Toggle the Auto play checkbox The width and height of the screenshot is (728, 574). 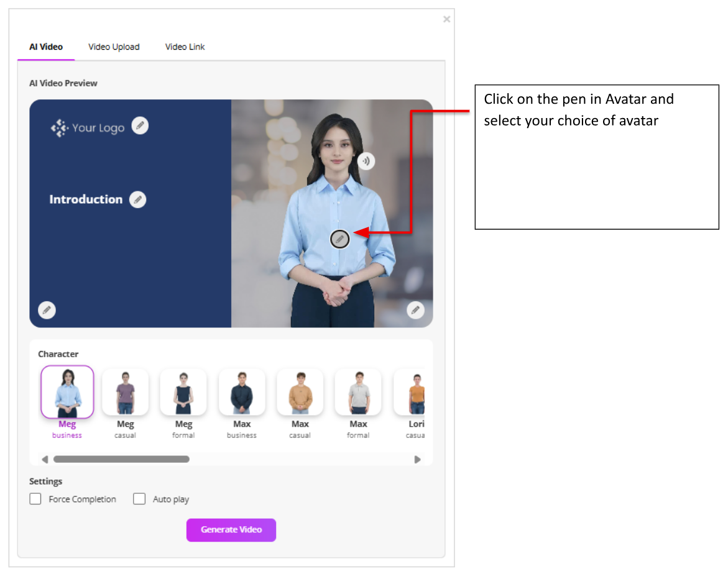click(139, 499)
